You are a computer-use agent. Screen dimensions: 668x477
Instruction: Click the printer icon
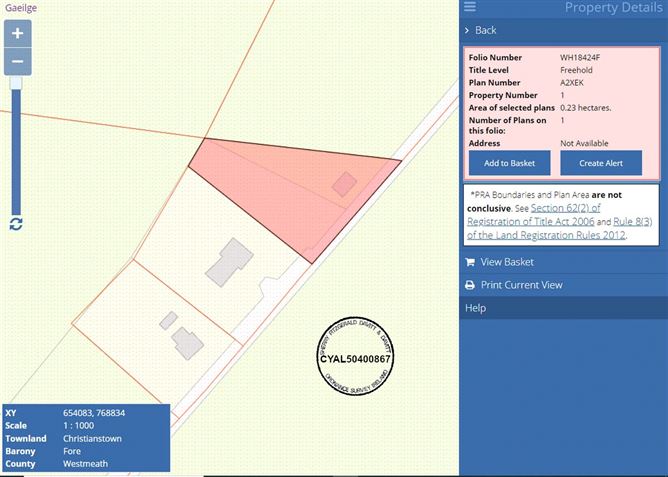coord(470,285)
